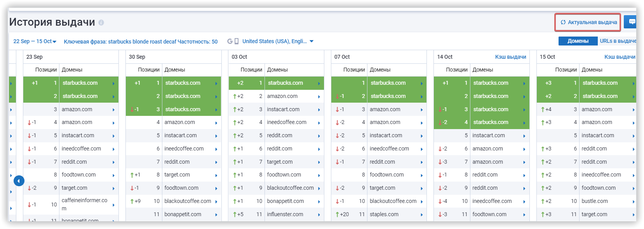The height and width of the screenshot is (229, 644).
Task: Click blackoutcoffee.com domain in 03 Oct column
Action: pos(291,188)
